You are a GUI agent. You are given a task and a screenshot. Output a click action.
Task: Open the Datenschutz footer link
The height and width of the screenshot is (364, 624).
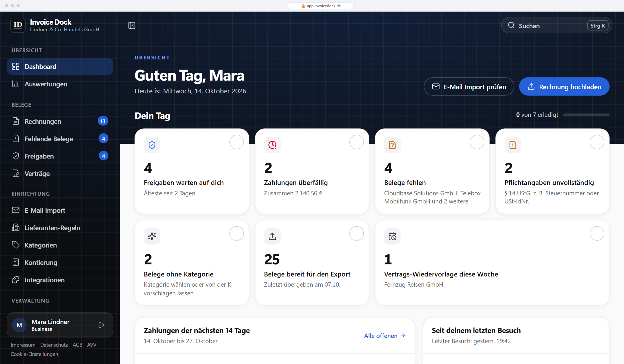pos(54,345)
